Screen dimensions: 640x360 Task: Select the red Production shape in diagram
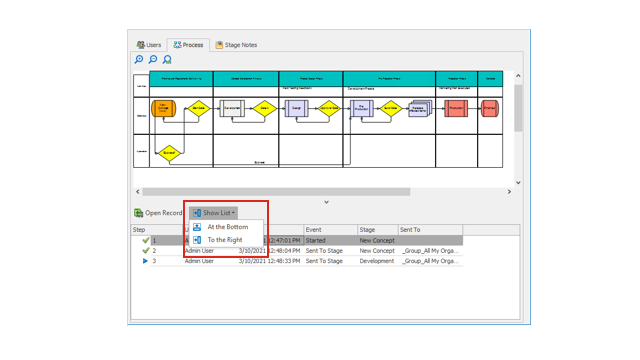coord(456,108)
